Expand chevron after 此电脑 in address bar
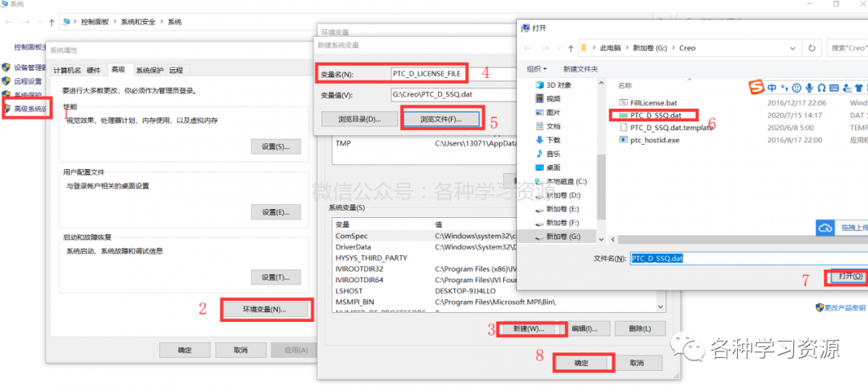The height and width of the screenshot is (387, 868). (x=626, y=48)
